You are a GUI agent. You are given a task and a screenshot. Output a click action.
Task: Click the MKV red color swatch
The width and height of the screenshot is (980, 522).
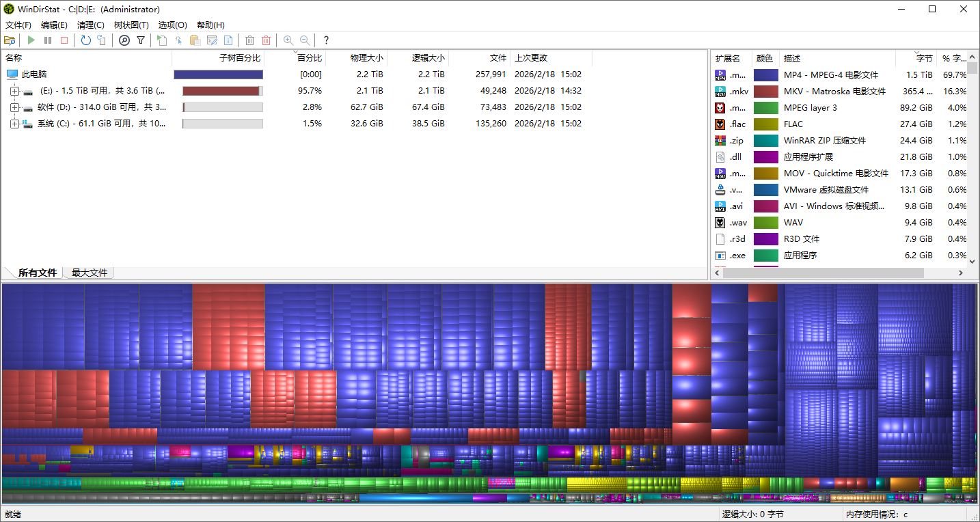tap(765, 92)
